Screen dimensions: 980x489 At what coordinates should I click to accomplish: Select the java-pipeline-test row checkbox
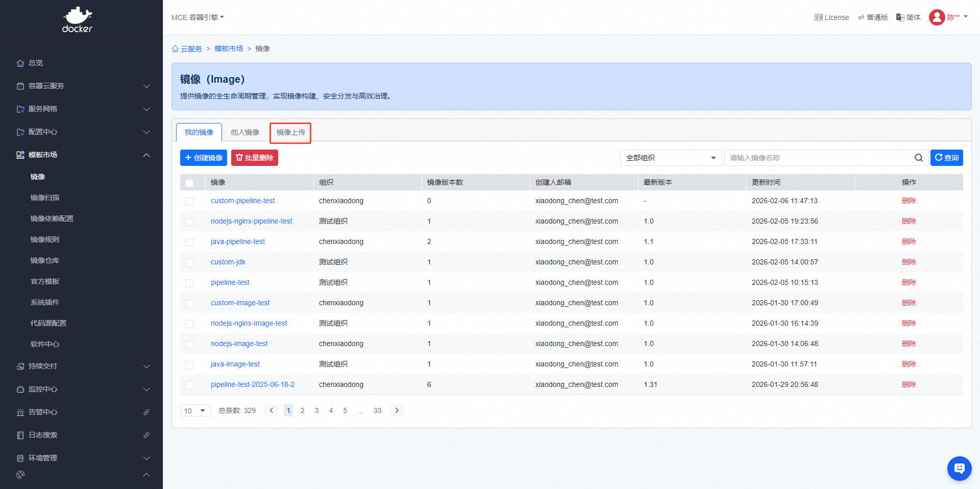tap(189, 242)
